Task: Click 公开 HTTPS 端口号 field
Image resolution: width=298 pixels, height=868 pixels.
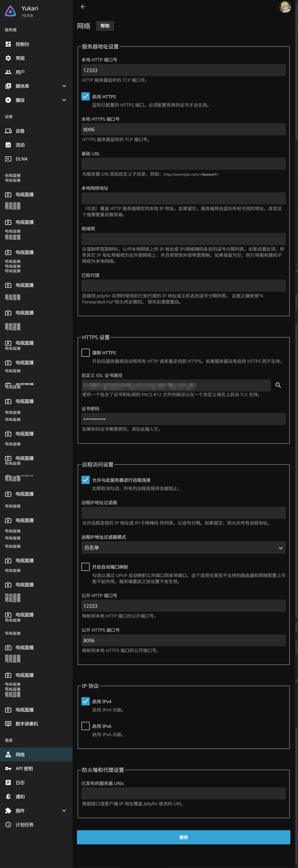Action: (183, 640)
